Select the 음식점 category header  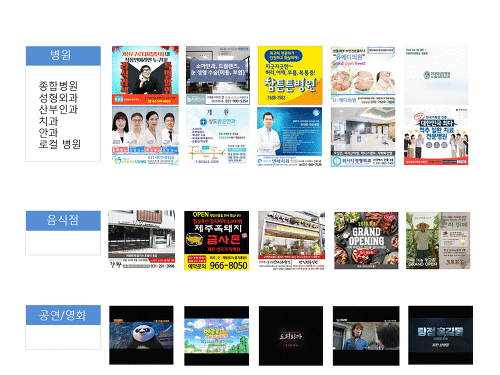tap(63, 220)
